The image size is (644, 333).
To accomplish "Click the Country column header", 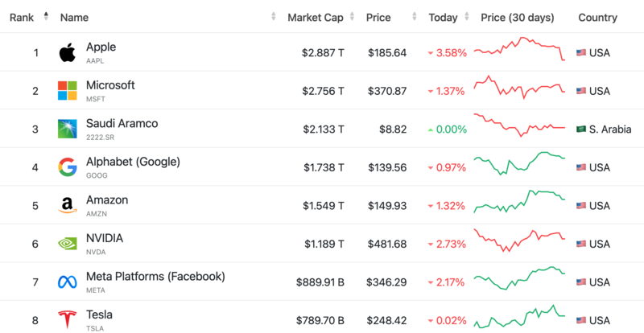I will (597, 17).
